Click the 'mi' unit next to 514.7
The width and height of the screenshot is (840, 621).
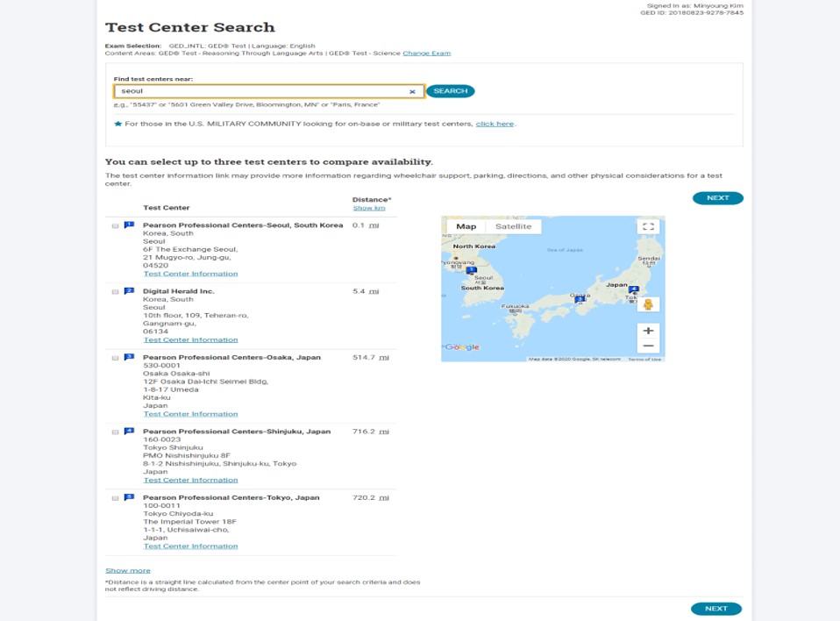coord(384,357)
